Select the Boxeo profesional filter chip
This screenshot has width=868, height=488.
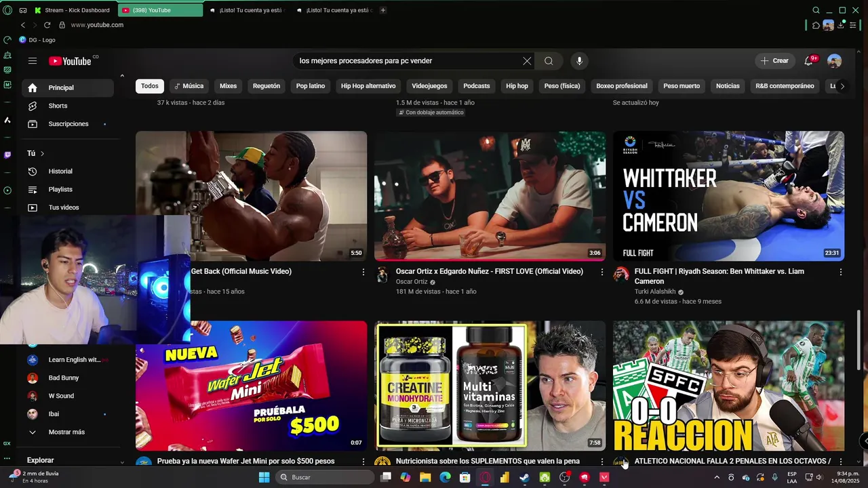point(622,86)
